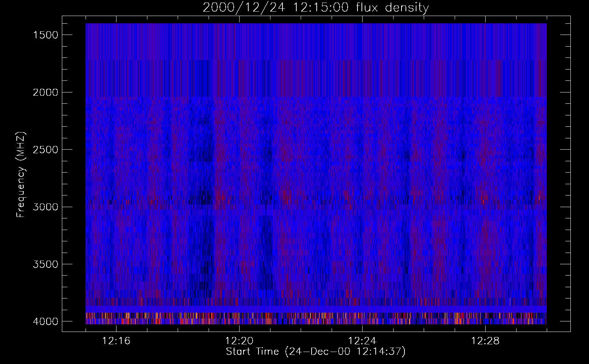Select the 'Frequency (MHZ)' y-axis label
This screenshot has width=589, height=364.
click(21, 175)
